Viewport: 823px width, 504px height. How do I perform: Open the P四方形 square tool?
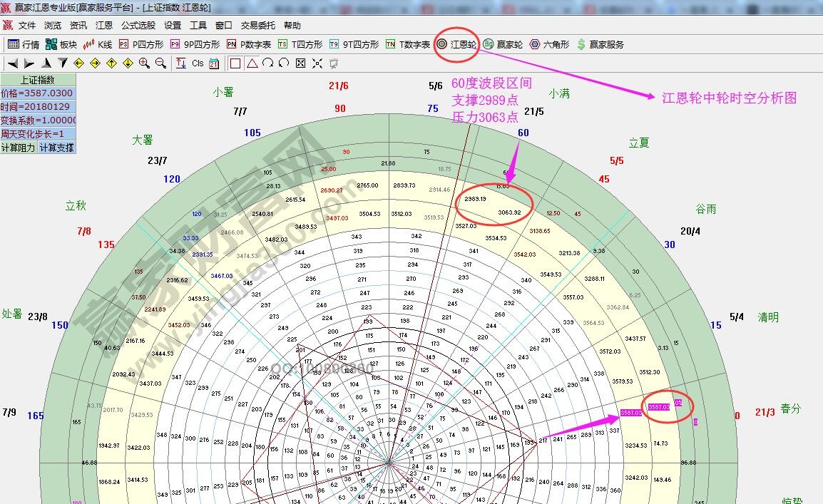pos(140,43)
